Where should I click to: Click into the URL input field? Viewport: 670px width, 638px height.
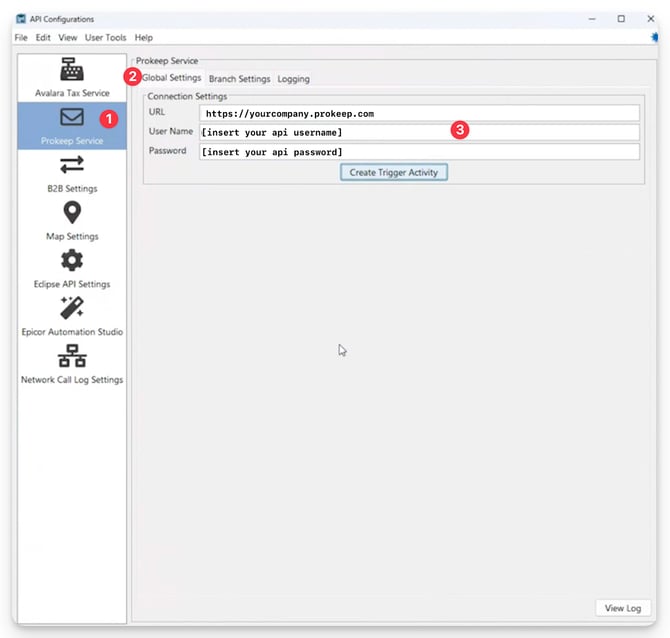[x=419, y=113]
